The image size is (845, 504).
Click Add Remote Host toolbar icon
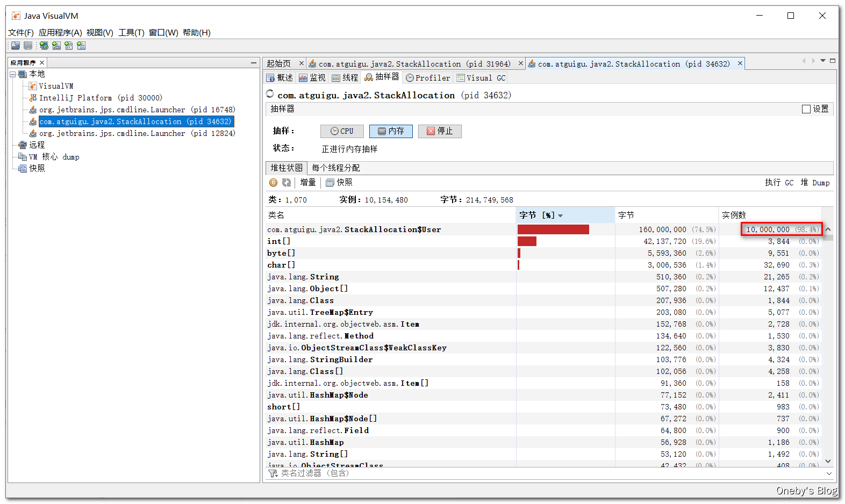point(44,46)
